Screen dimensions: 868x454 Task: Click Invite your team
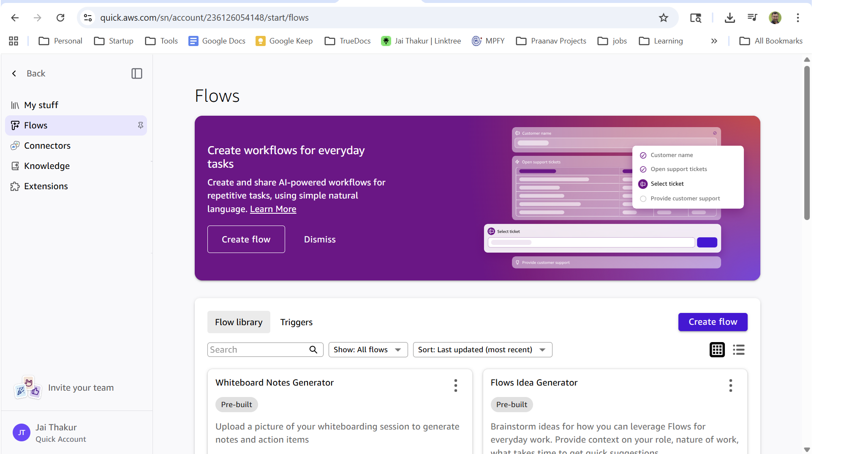pos(81,388)
